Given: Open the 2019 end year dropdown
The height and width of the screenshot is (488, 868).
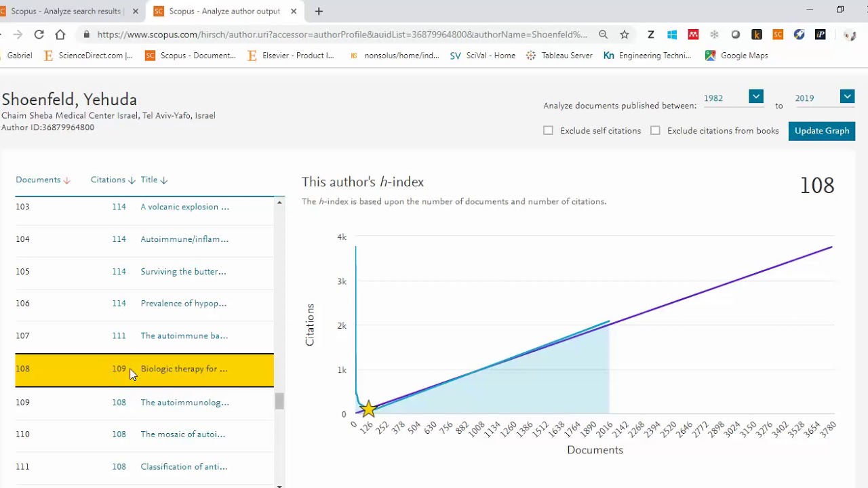Looking at the screenshot, I should pyautogui.click(x=847, y=97).
